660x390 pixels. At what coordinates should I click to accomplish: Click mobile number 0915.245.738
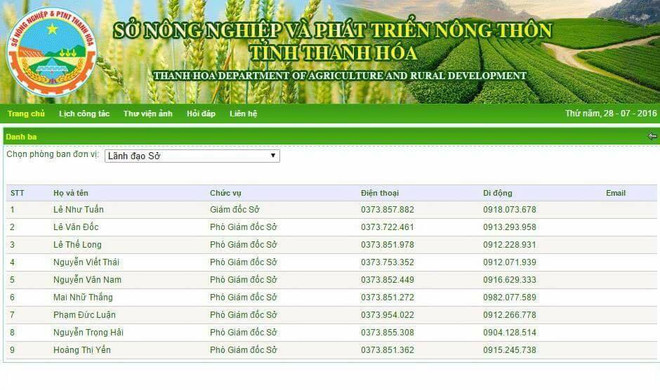tap(510, 350)
